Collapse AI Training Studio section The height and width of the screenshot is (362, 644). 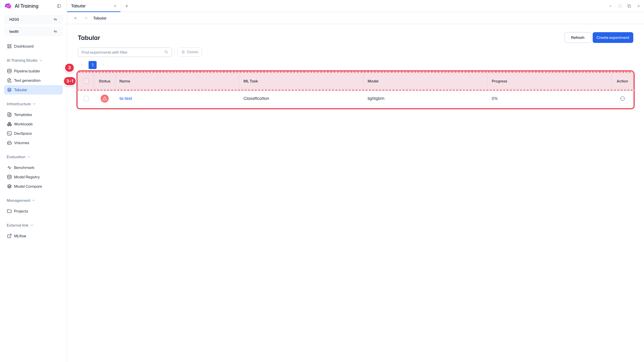(x=24, y=60)
